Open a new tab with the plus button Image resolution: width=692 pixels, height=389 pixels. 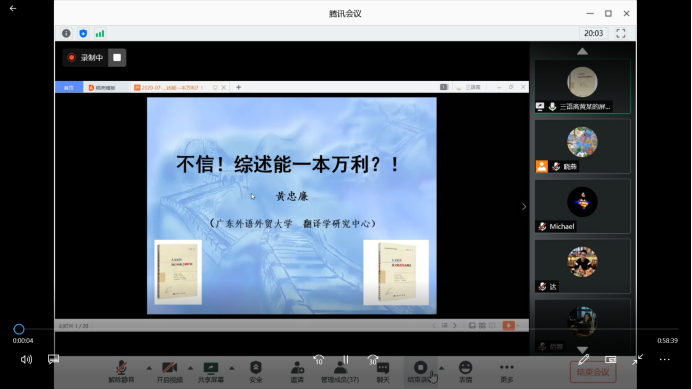click(238, 87)
